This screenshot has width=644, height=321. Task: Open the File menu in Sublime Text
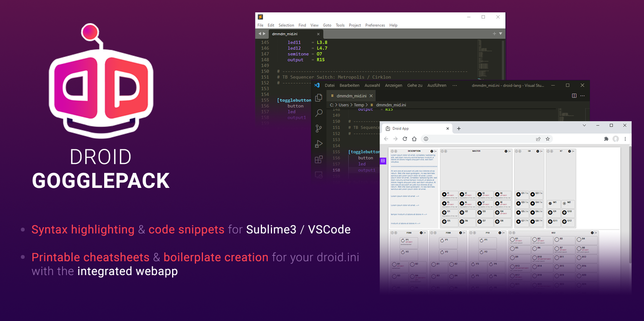tap(260, 25)
